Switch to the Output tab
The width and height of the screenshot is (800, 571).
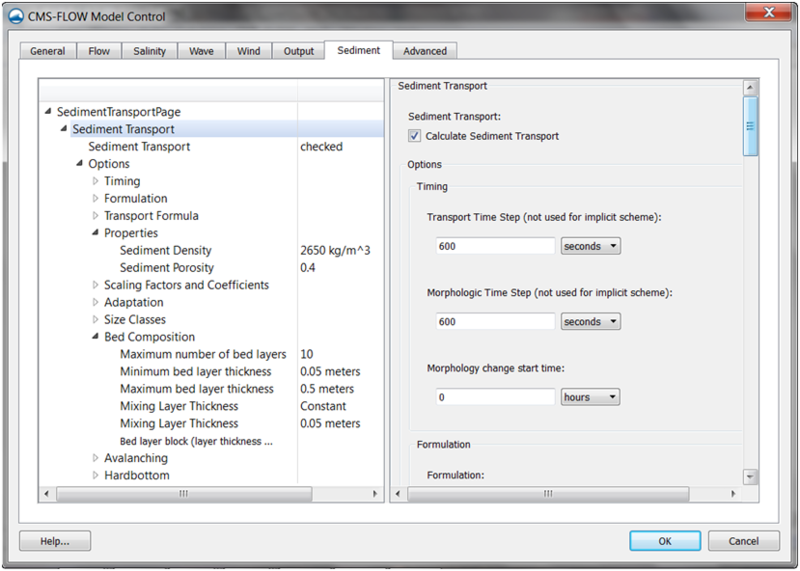(298, 51)
